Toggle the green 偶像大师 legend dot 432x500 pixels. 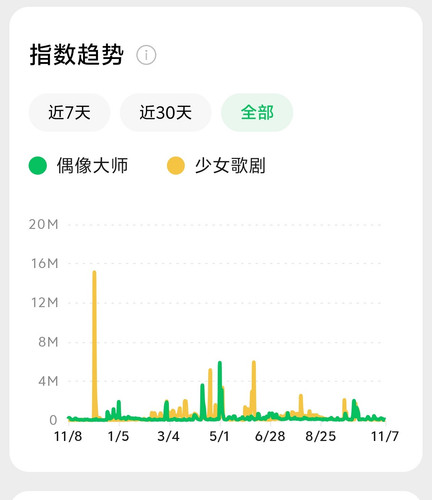point(38,165)
